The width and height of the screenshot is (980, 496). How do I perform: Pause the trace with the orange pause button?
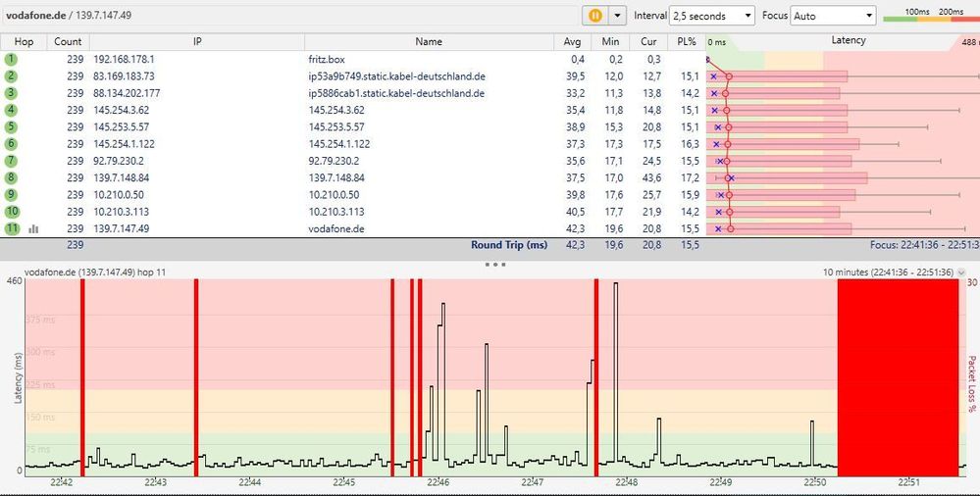[x=595, y=16]
